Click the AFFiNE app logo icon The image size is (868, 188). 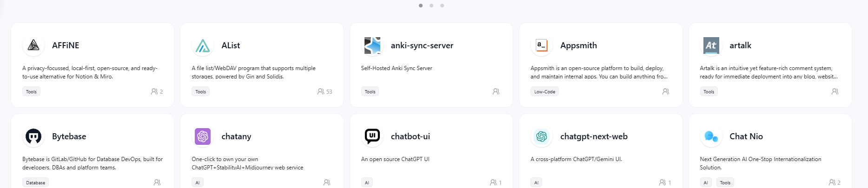point(33,45)
